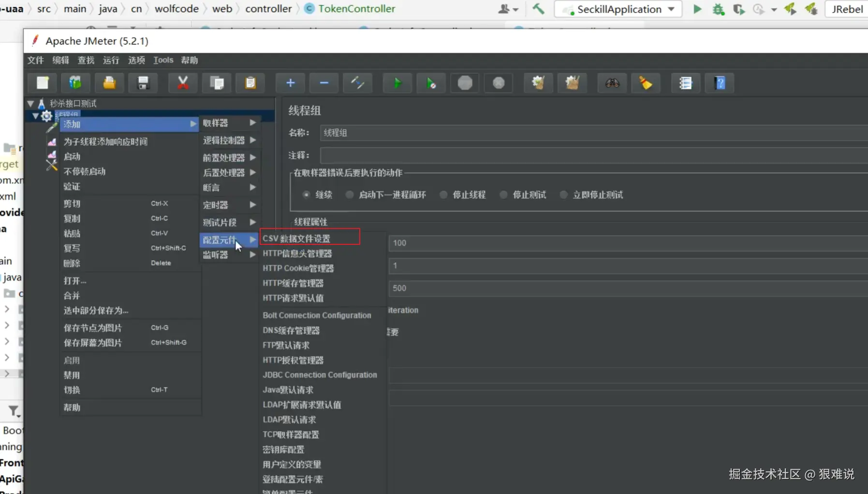Collapse the 秒杀接口测试 test plan node
The height and width of the screenshot is (494, 868).
point(30,104)
